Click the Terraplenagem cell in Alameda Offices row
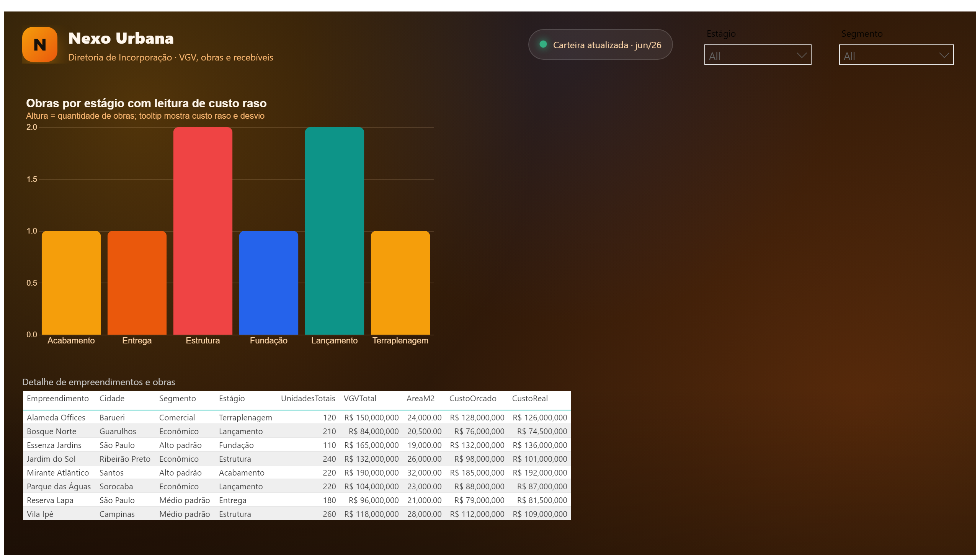 [245, 417]
